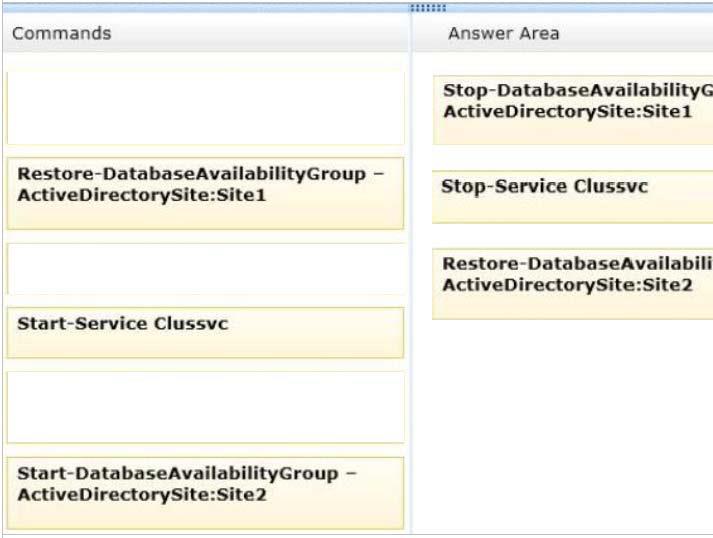Screen dimensions: 713x538
Task: Click empty slot above Start-Service Clussvc
Action: pos(206,269)
